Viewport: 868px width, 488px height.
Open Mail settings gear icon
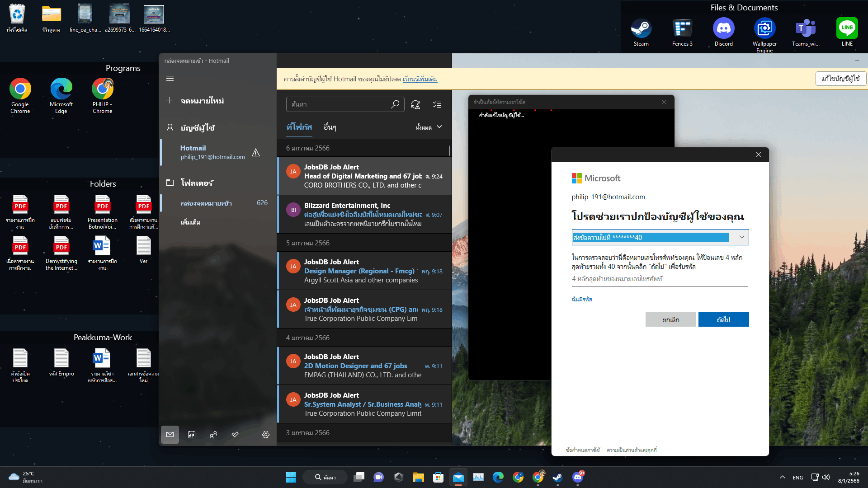click(266, 434)
